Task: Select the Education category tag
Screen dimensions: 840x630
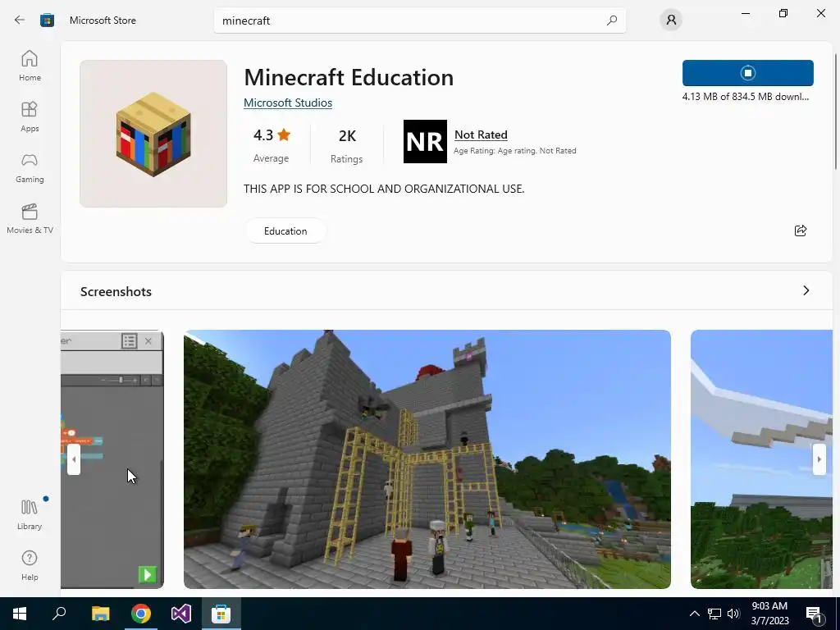Action: (x=285, y=231)
